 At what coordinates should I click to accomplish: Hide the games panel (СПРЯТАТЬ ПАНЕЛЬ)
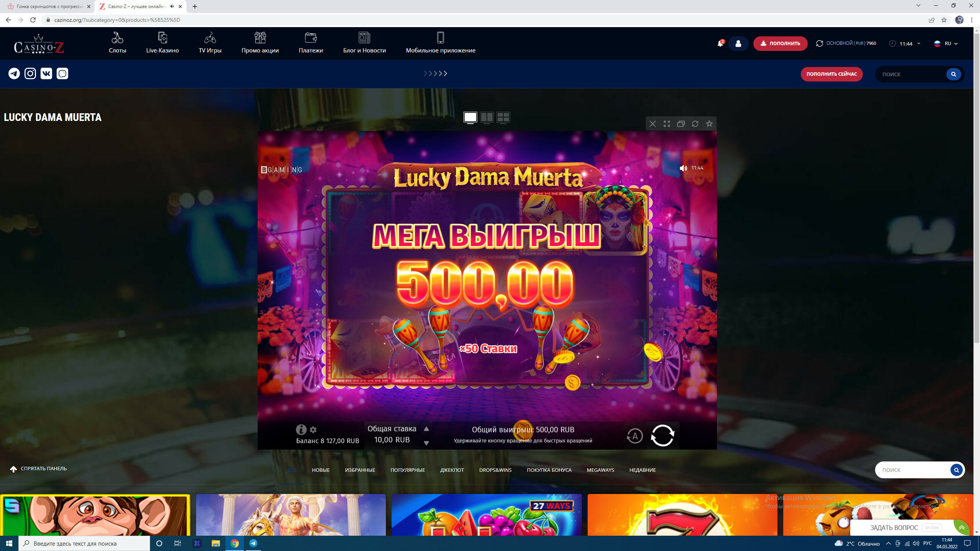pyautogui.click(x=38, y=469)
